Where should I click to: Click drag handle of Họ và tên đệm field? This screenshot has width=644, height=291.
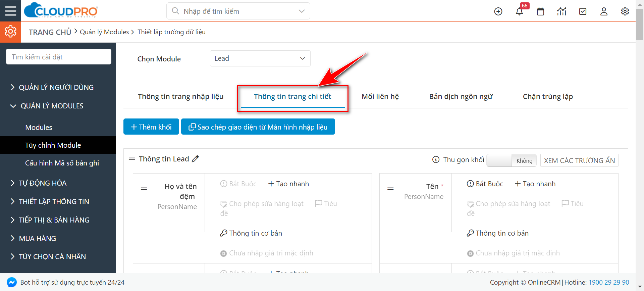[x=144, y=189]
